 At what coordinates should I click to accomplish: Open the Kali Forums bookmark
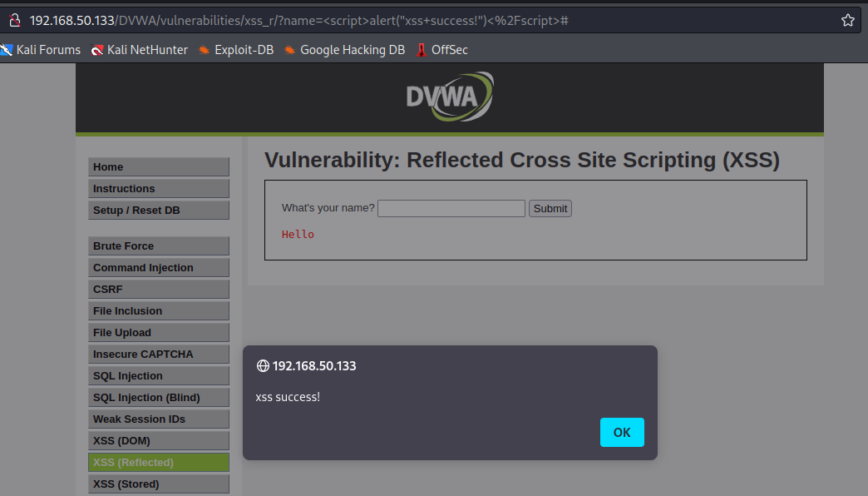pyautogui.click(x=41, y=50)
